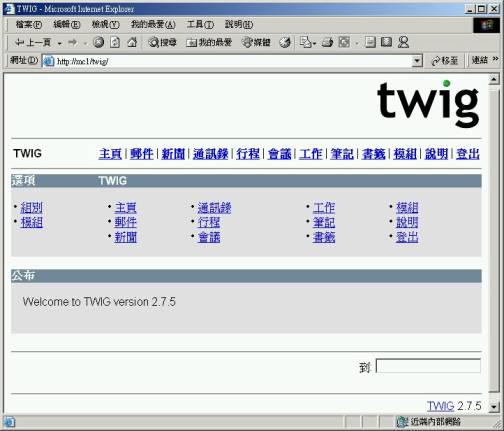Viewport: 504px width, 431px height.
Task: Open the 檔案(F) menu
Action: point(29,24)
